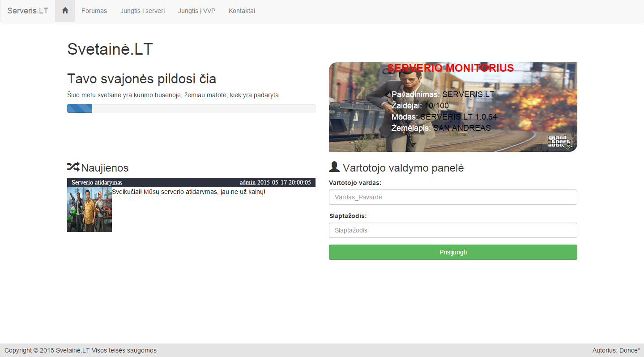Click the Žaidėjai: 10/100 line

tap(420, 105)
